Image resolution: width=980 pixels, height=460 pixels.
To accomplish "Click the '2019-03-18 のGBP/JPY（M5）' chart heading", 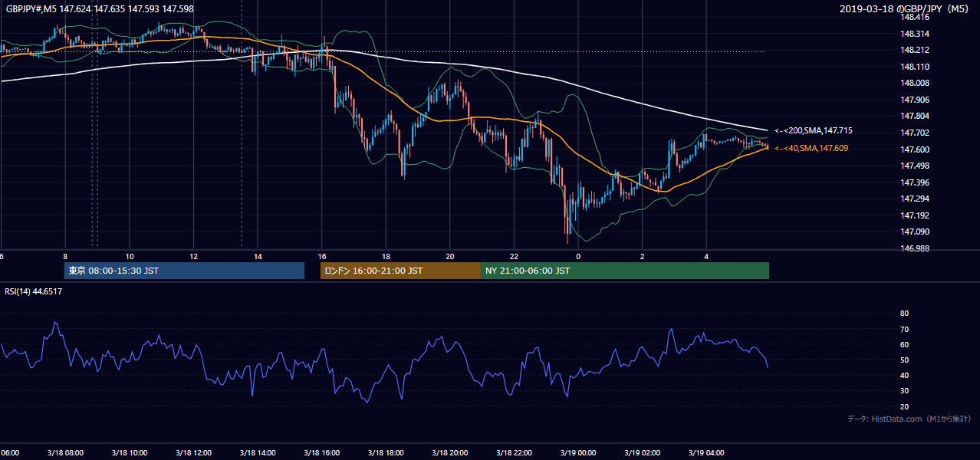I will [x=906, y=8].
